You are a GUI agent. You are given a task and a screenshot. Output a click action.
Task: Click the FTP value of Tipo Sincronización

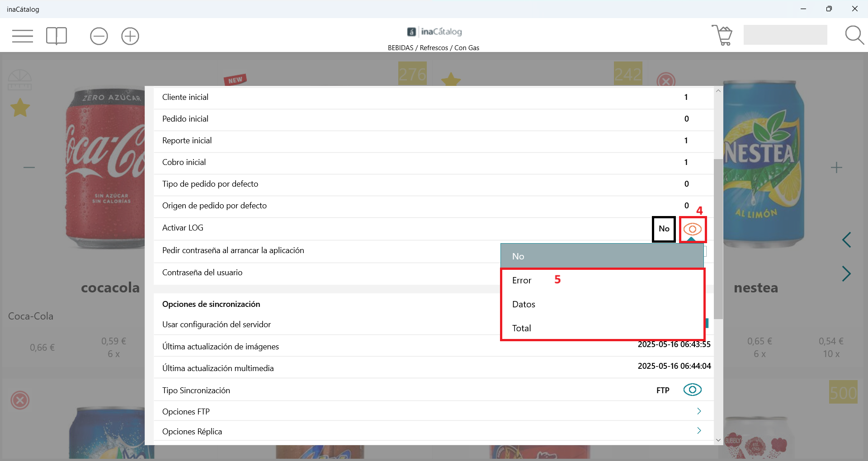coord(663,390)
